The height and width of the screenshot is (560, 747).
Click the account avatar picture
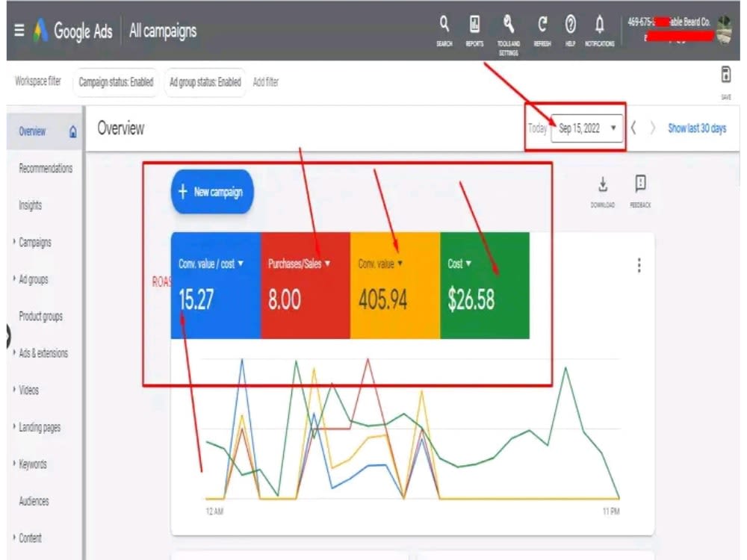coord(725,30)
